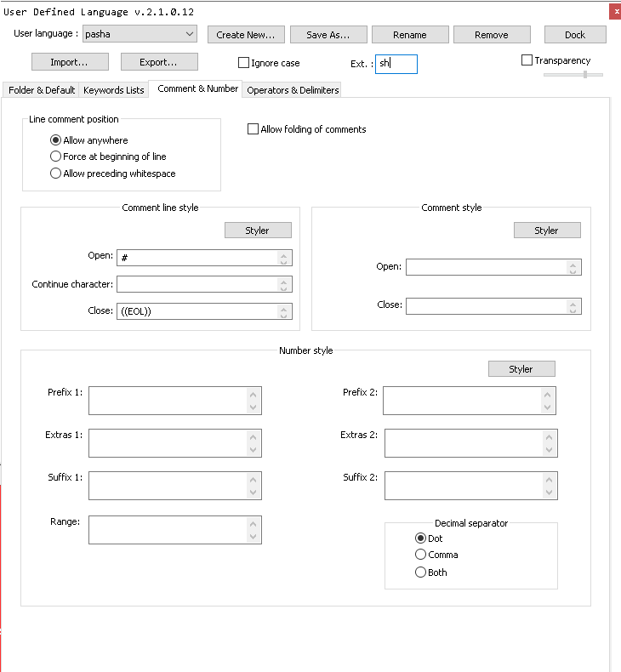The image size is (621, 672).
Task: Toggle the Transparency checkbox
Action: (527, 60)
